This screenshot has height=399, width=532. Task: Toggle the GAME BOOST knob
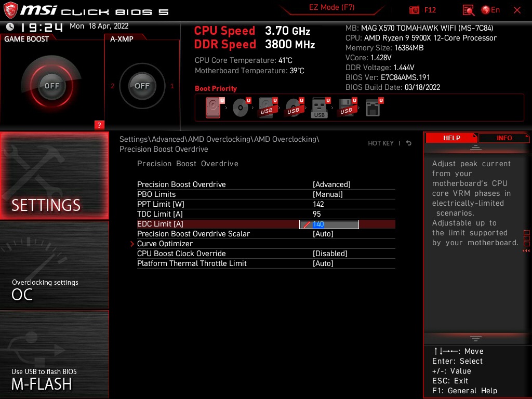pyautogui.click(x=51, y=86)
